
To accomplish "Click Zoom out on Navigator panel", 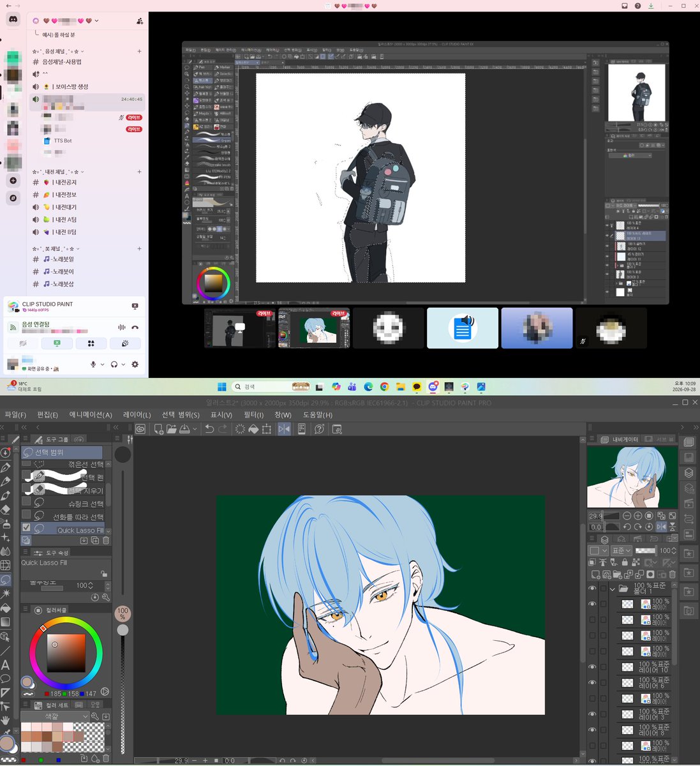I will 627,516.
